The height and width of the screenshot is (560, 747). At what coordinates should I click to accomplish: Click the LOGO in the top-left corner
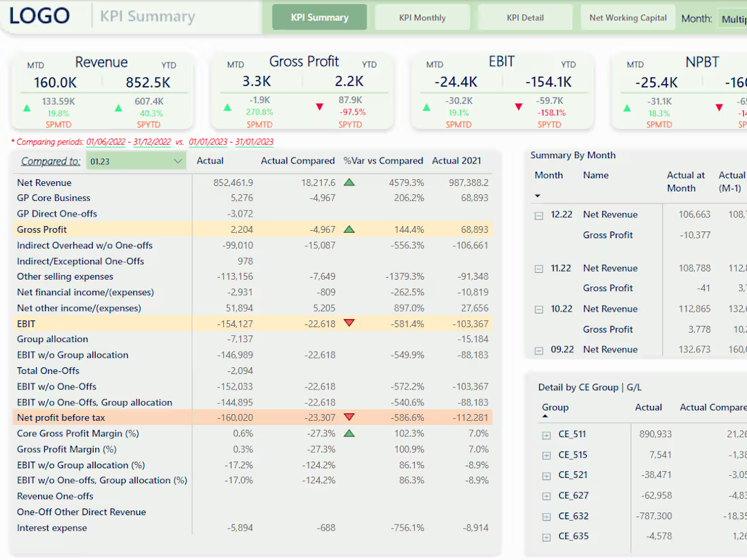tap(39, 16)
